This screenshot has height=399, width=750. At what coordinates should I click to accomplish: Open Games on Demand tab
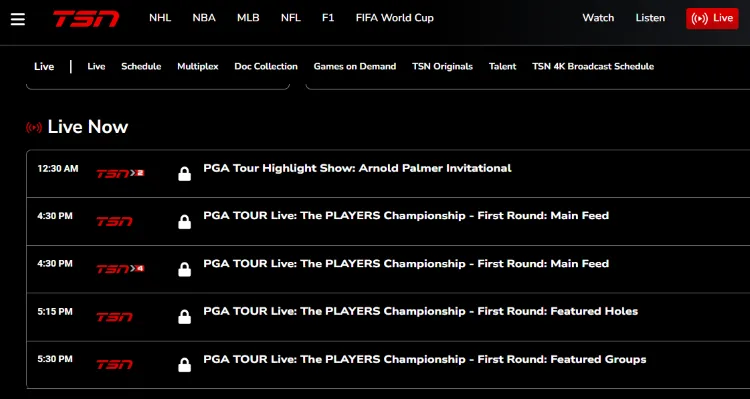pyautogui.click(x=355, y=66)
